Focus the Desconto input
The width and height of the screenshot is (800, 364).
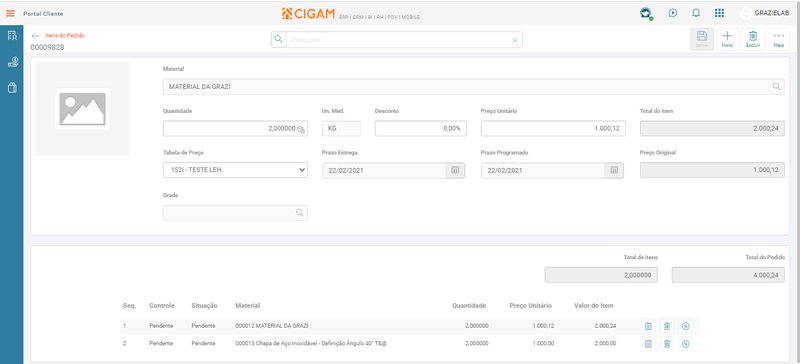tap(421, 129)
